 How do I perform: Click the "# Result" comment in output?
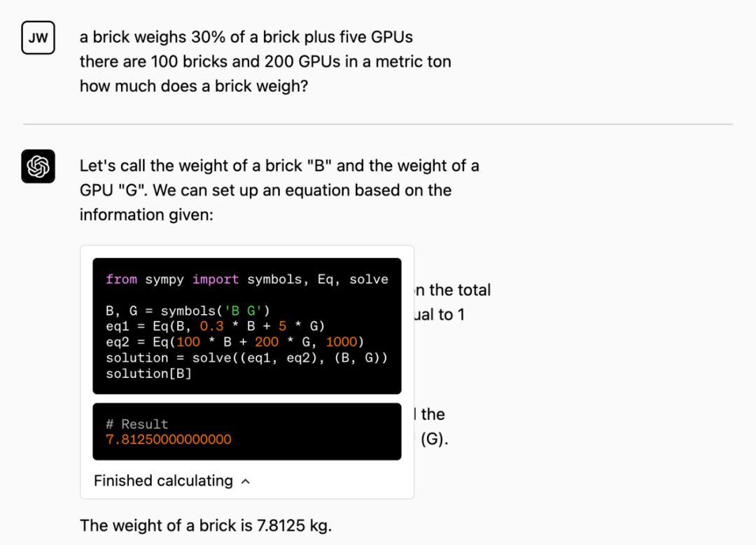click(x=137, y=424)
